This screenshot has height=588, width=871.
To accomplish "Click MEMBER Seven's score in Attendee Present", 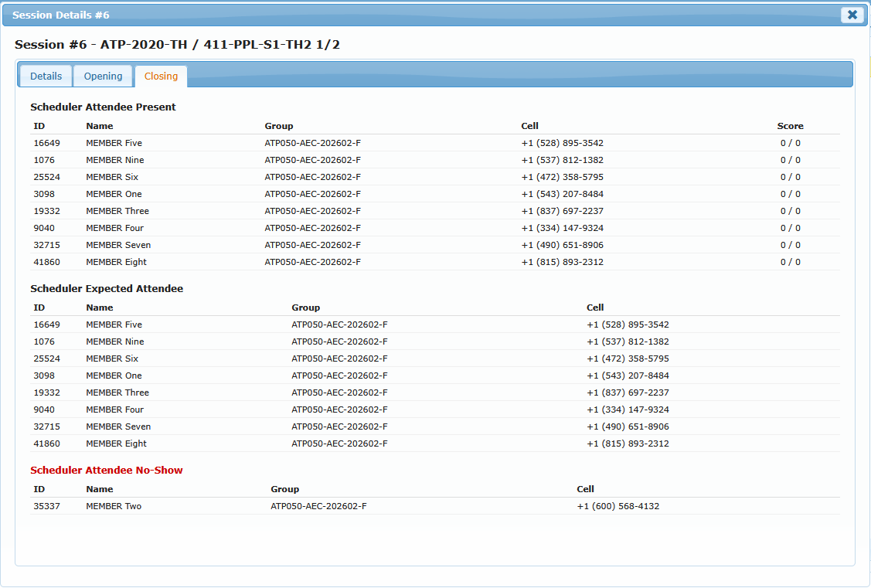I will click(790, 245).
